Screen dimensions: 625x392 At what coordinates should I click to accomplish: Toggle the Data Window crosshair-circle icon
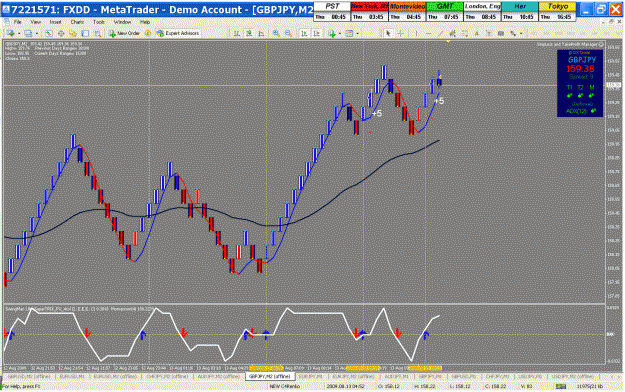[x=61, y=34]
